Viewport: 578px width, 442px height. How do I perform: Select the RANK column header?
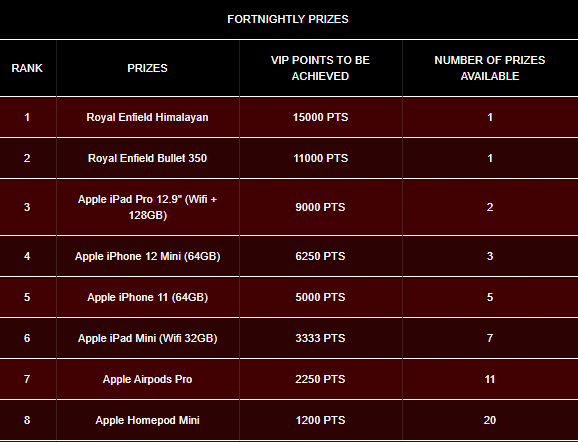(27, 68)
